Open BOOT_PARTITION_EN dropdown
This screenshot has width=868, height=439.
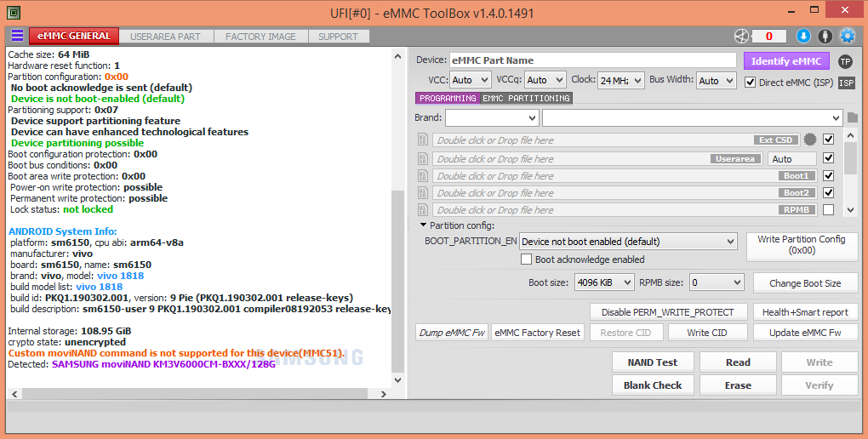coord(628,242)
